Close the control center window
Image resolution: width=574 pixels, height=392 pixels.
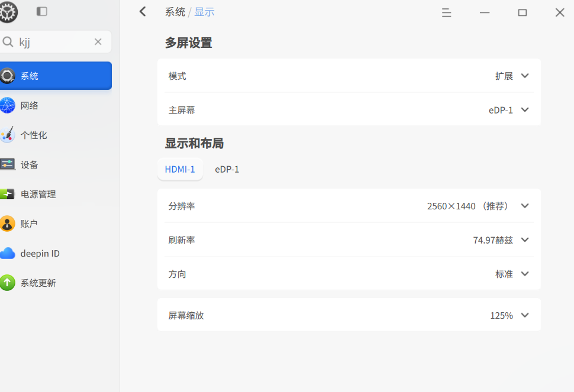pyautogui.click(x=560, y=12)
